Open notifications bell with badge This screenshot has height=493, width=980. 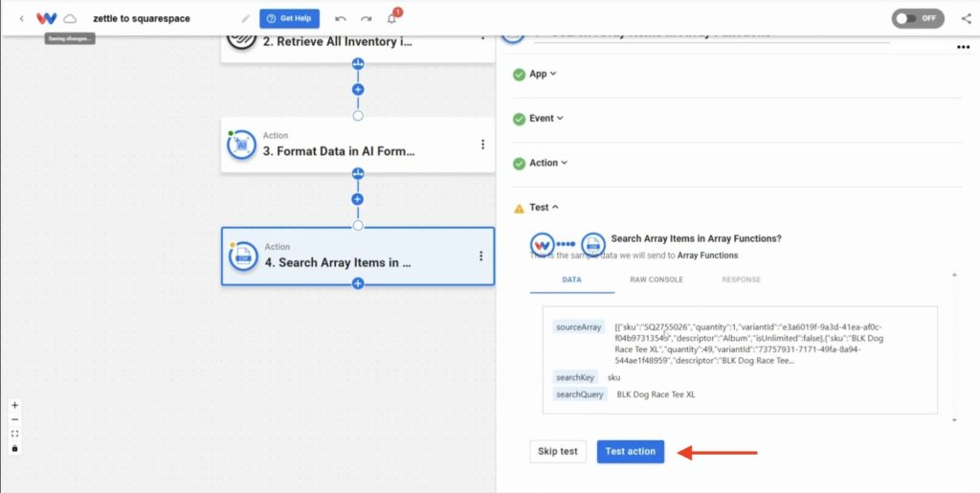point(391,19)
